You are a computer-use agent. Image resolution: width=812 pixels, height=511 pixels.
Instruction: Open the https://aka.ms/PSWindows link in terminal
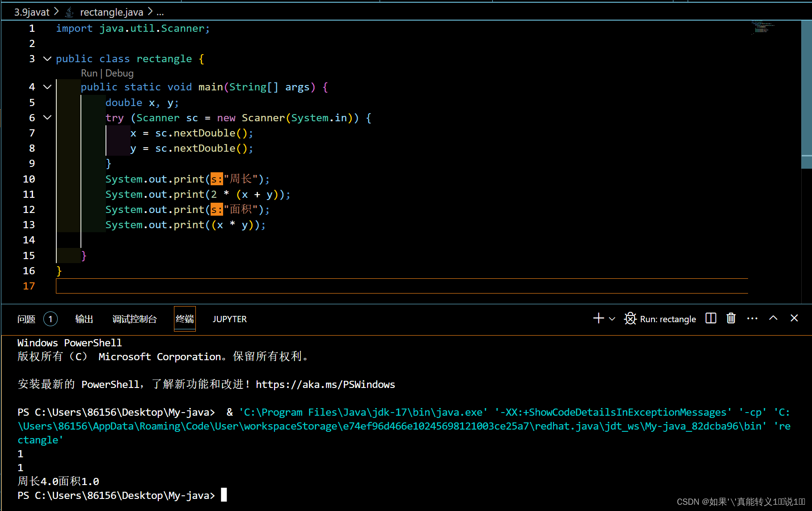[x=325, y=384]
